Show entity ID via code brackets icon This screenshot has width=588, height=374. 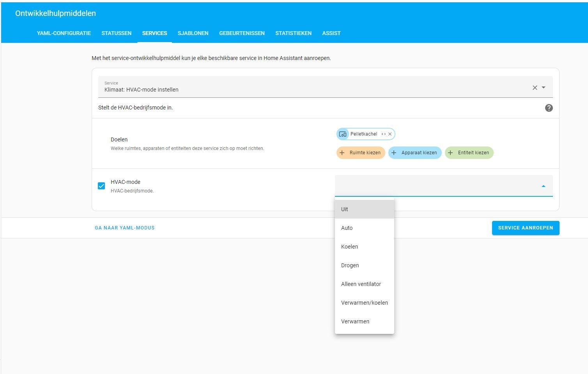(384, 134)
